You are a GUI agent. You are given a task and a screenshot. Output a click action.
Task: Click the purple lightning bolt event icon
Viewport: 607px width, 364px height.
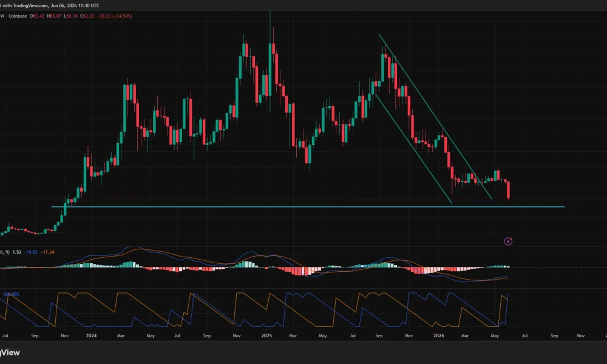[508, 241]
